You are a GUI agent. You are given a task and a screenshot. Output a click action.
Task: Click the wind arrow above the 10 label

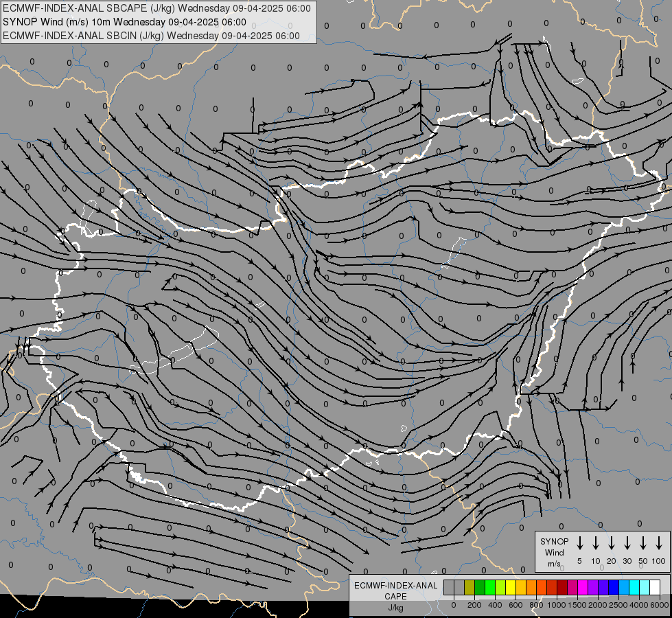(x=596, y=543)
